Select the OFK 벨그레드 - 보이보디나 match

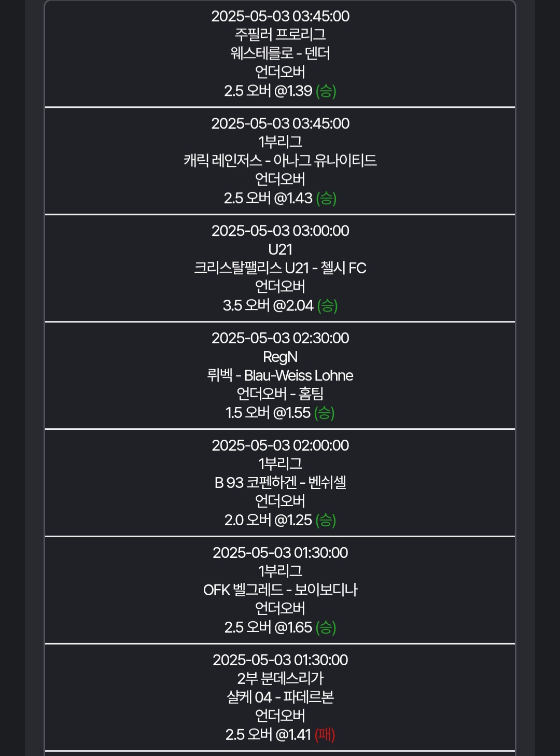pyautogui.click(x=280, y=590)
